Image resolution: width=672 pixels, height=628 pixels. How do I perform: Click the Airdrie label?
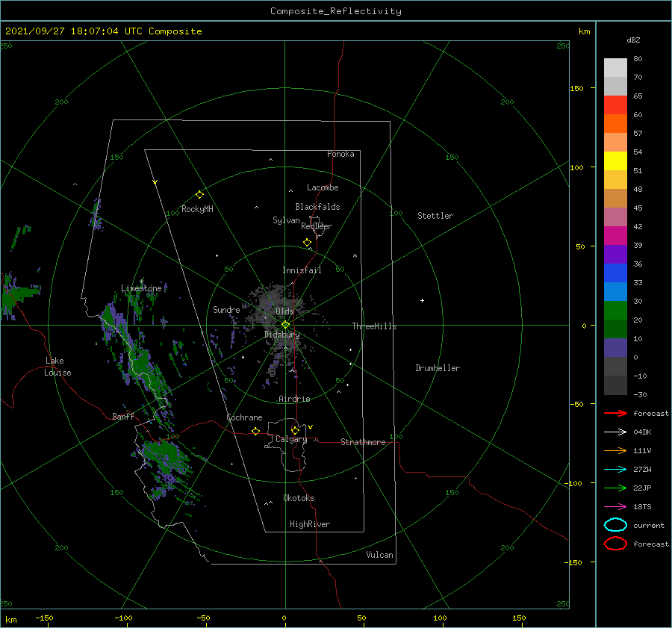tap(294, 399)
